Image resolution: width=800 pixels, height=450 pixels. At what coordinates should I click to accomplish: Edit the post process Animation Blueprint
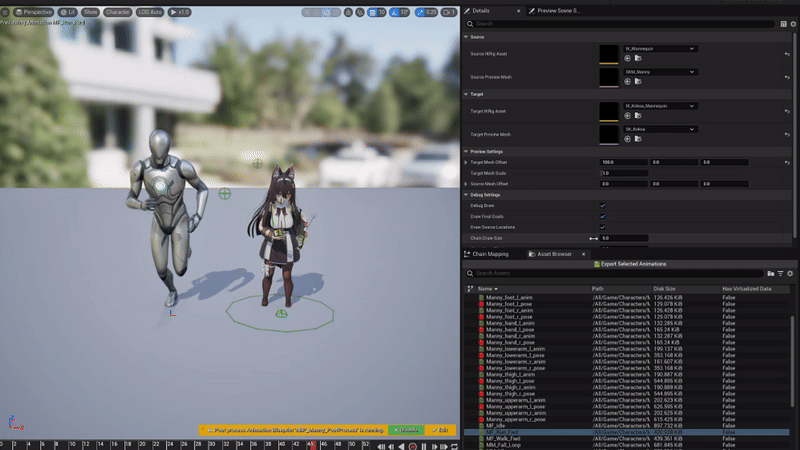pyautogui.click(x=440, y=431)
